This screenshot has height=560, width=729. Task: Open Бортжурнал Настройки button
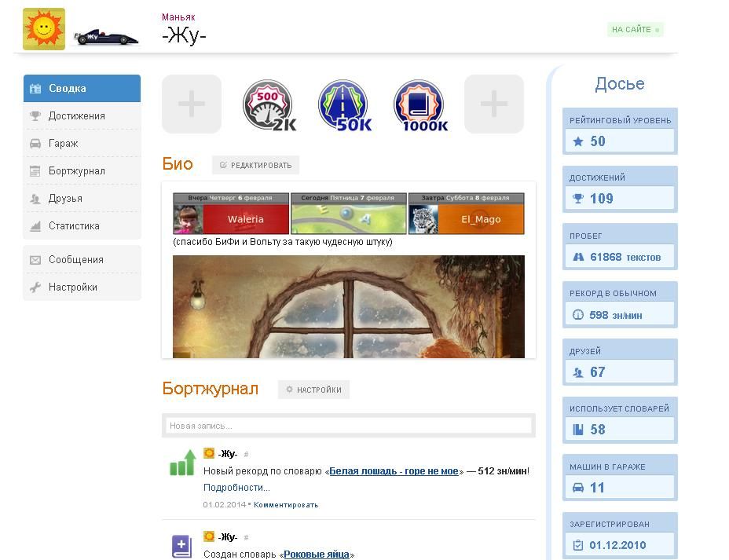pos(313,390)
